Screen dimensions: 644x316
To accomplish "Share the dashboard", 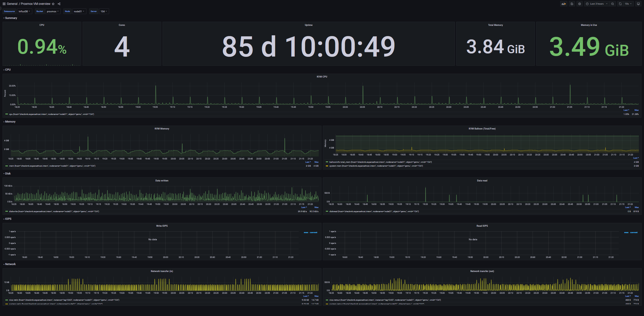I will point(59,4).
